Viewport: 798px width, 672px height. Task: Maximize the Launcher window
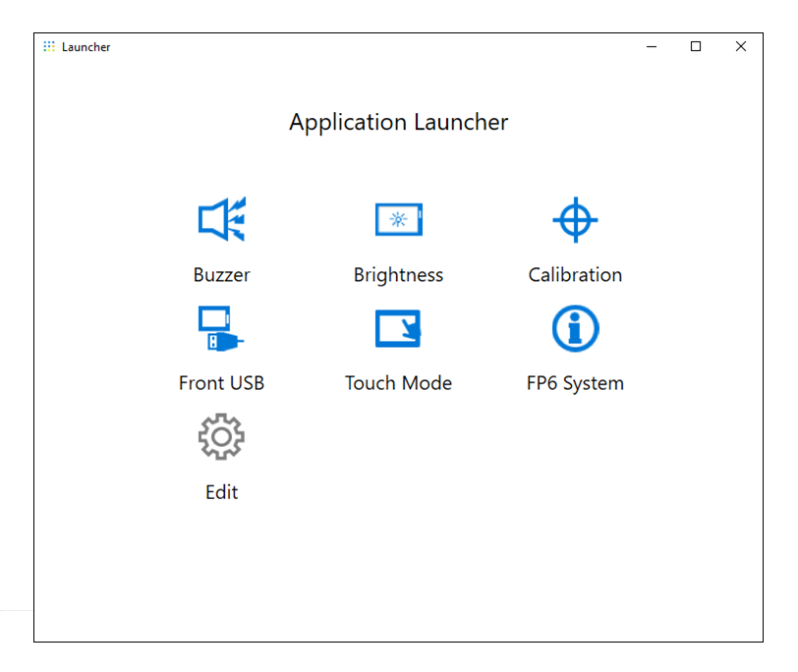pos(696,46)
